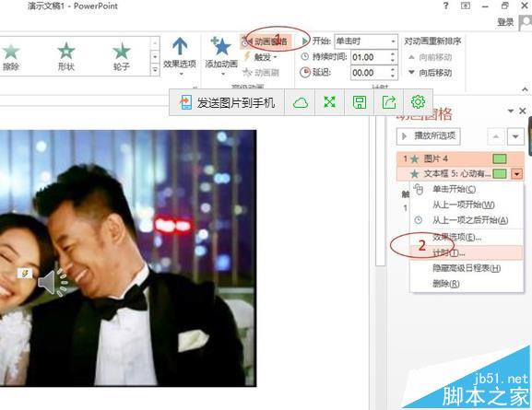Collapse the ribbon with the chevron

525,89
